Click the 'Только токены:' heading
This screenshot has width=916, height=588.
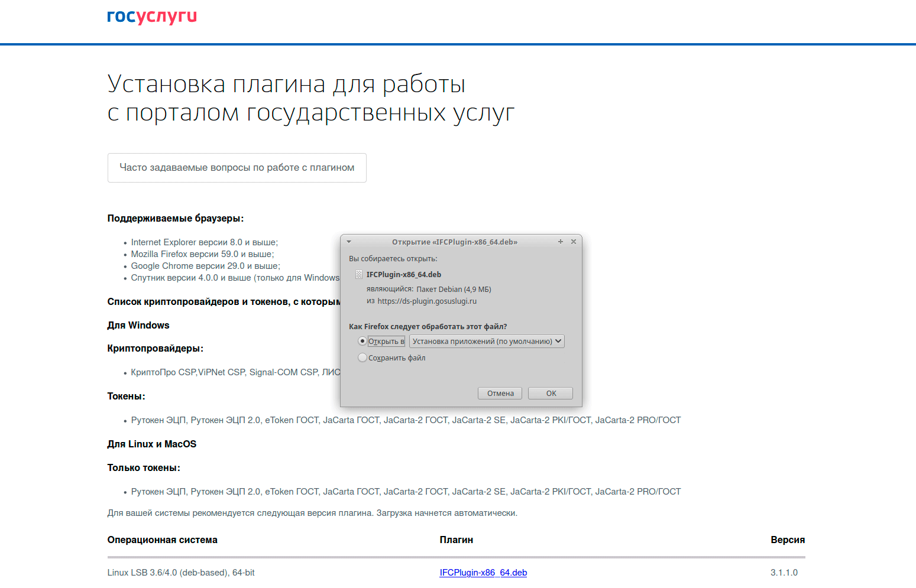point(144,468)
